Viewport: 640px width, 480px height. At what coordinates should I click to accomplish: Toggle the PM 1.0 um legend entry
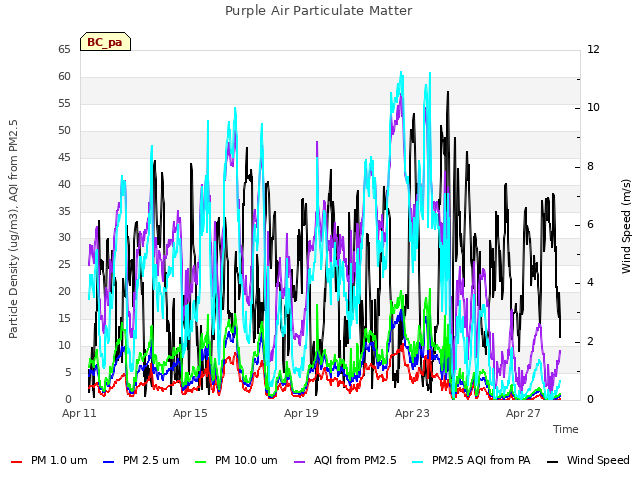point(49,461)
